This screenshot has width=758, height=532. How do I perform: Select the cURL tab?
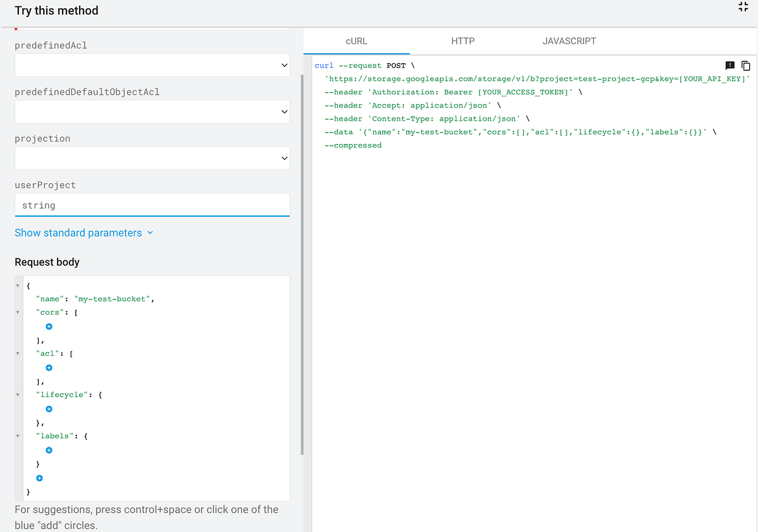(x=356, y=41)
